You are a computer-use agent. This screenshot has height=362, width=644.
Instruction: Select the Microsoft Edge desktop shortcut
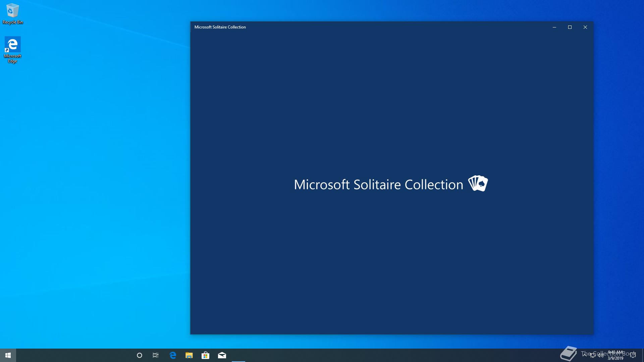pyautogui.click(x=13, y=50)
